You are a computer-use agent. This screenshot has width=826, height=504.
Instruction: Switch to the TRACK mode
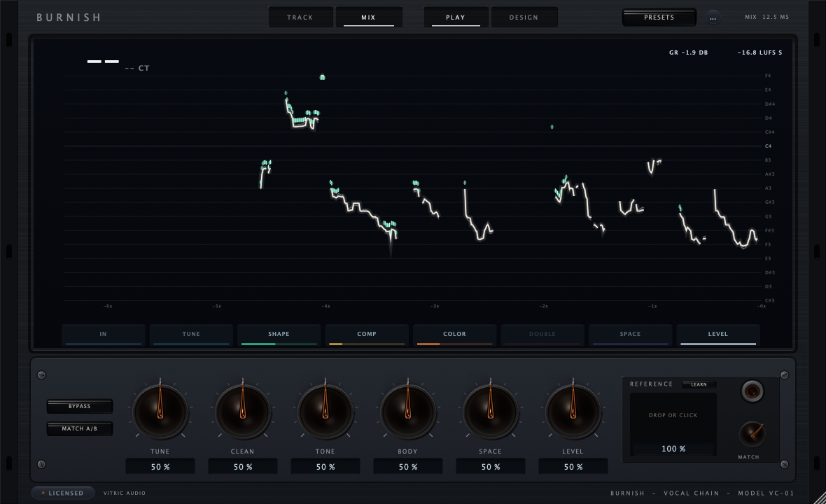(x=300, y=17)
